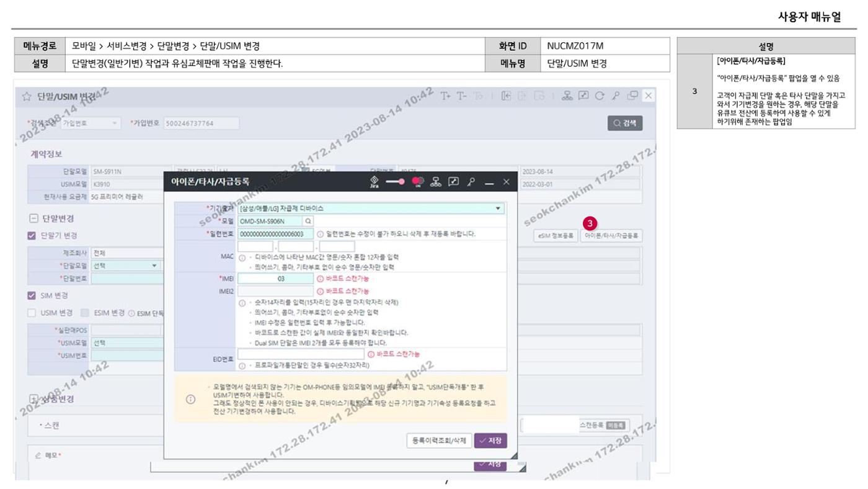Check the ESIM 변경 checkbox
Image resolution: width=868 pixels, height=489 pixels.
[x=85, y=313]
